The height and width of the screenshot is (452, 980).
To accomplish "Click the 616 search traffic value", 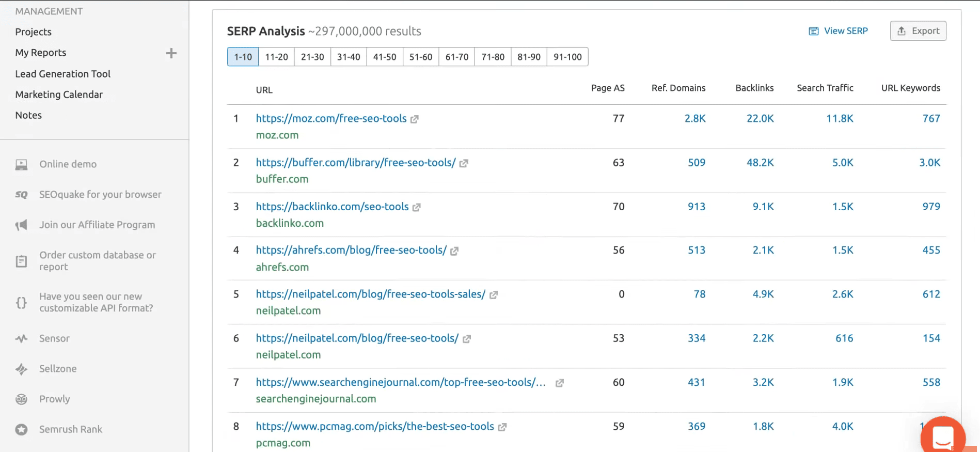I will point(845,338).
